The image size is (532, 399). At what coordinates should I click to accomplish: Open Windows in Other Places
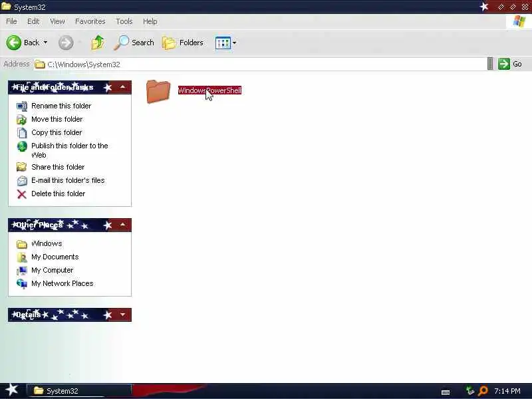pyautogui.click(x=47, y=243)
